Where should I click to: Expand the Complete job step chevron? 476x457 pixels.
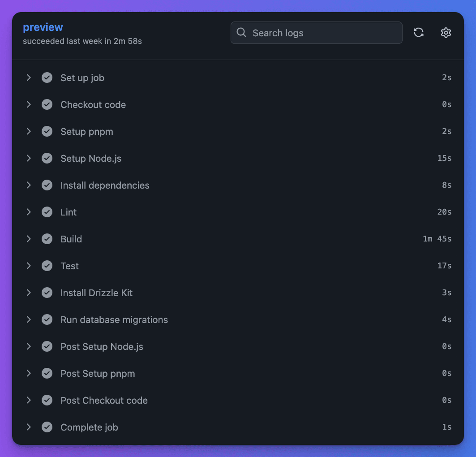point(29,427)
